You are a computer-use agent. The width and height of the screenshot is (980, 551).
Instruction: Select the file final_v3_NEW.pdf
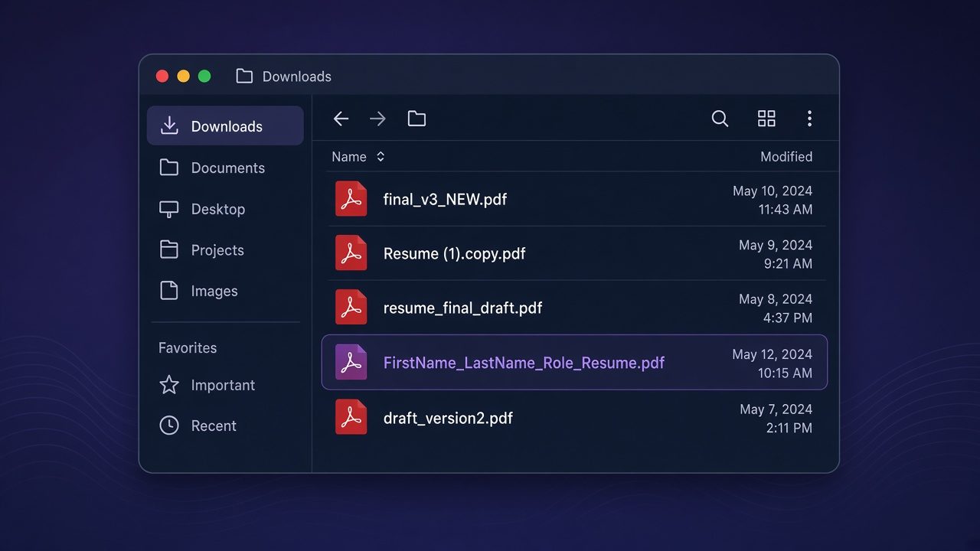pyautogui.click(x=445, y=200)
